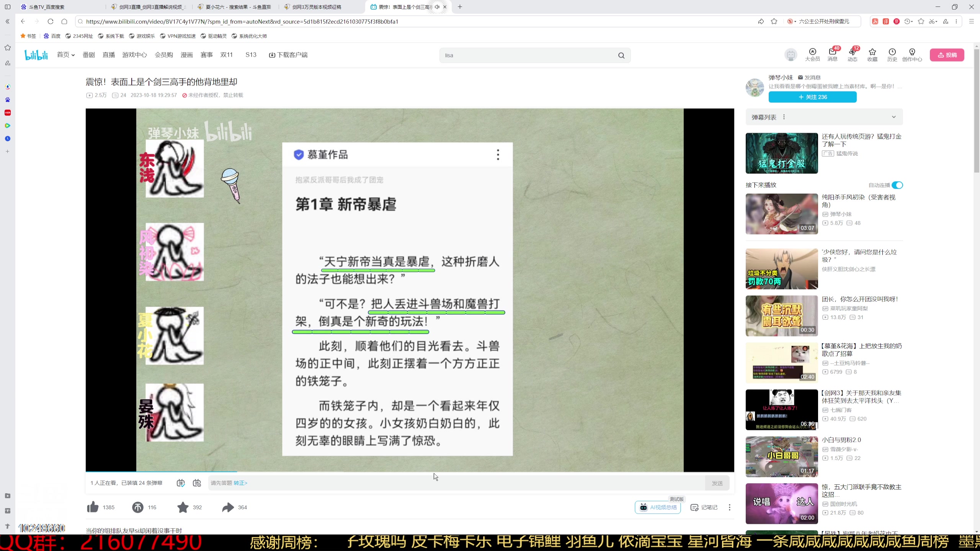Click the search input field
This screenshot has width=980, height=551.
click(x=532, y=55)
